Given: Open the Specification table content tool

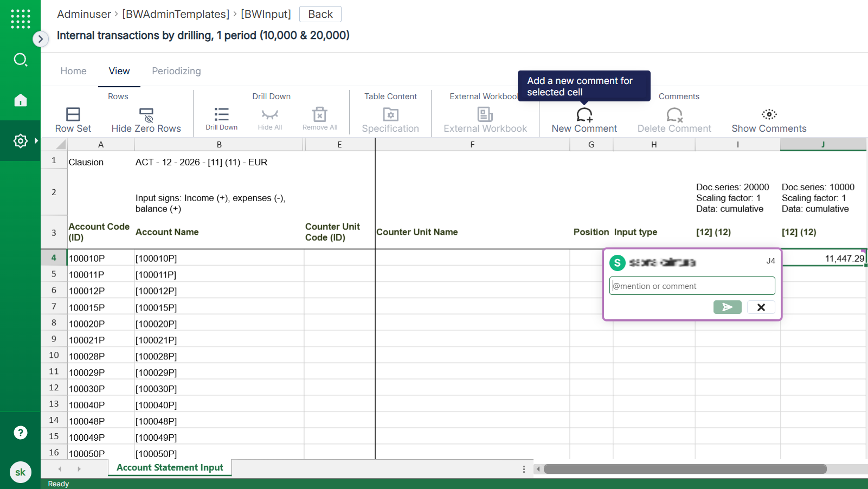Looking at the screenshot, I should click(x=390, y=120).
